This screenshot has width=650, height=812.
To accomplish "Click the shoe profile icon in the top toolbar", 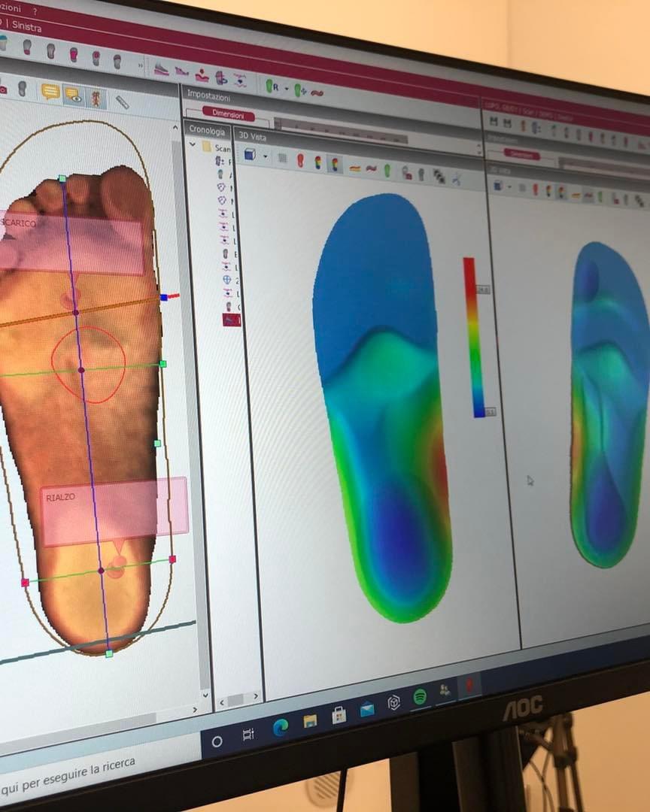I will click(161, 69).
